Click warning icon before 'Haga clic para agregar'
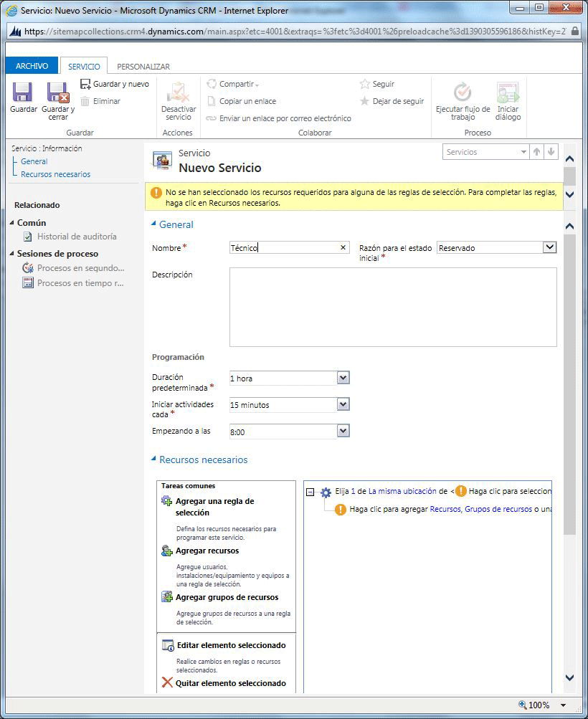Screen dimensions: 588x719 341,510
